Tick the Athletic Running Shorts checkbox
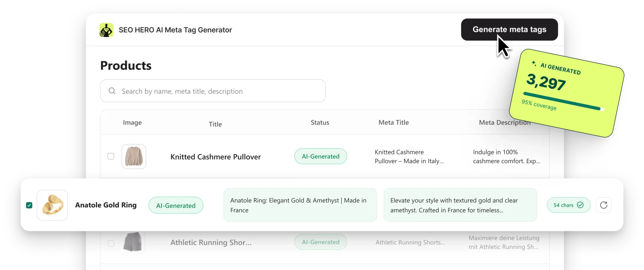The width and height of the screenshot is (644, 270). [111, 244]
